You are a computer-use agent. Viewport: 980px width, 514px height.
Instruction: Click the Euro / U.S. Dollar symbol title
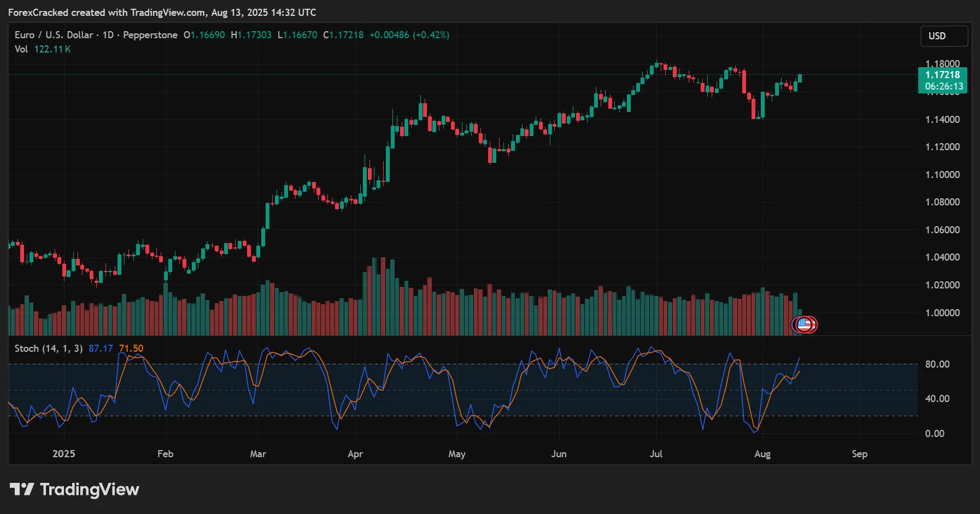click(x=54, y=34)
